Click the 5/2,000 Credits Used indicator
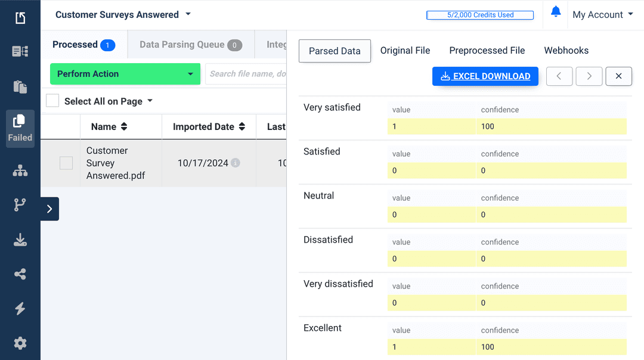Image resolution: width=644 pixels, height=360 pixels. click(480, 15)
